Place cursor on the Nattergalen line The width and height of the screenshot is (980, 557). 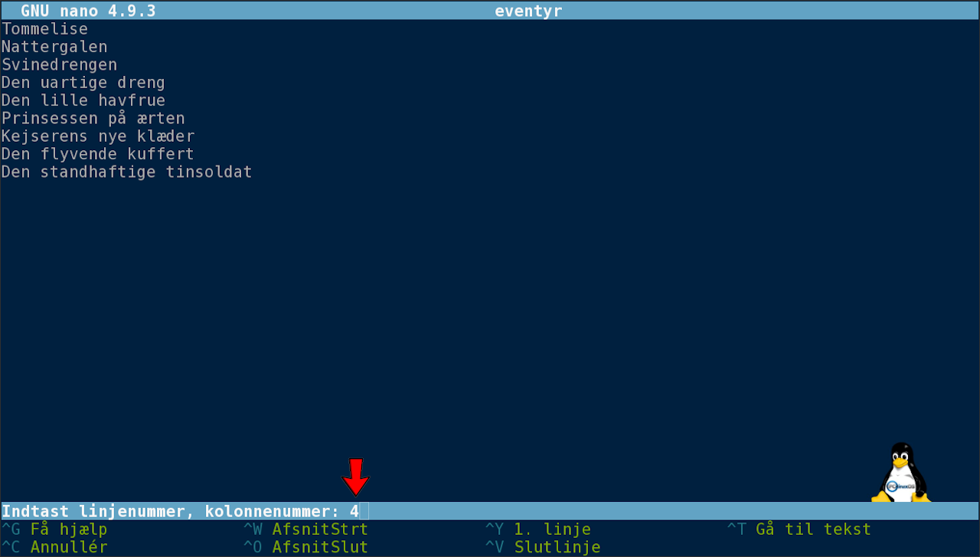(x=54, y=47)
